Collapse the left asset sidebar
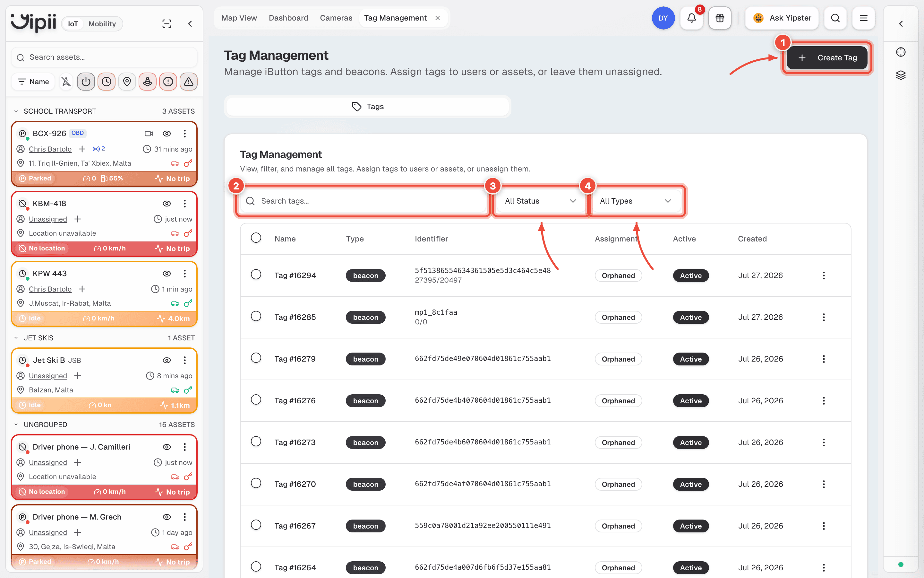Viewport: 924px width, 578px height. [x=190, y=24]
